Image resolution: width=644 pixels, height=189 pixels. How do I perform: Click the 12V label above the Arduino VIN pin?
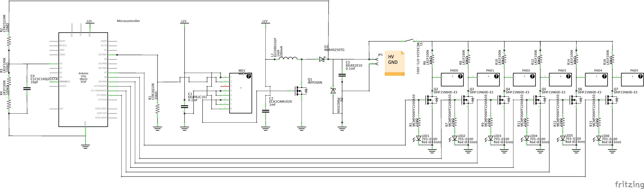coord(89,21)
